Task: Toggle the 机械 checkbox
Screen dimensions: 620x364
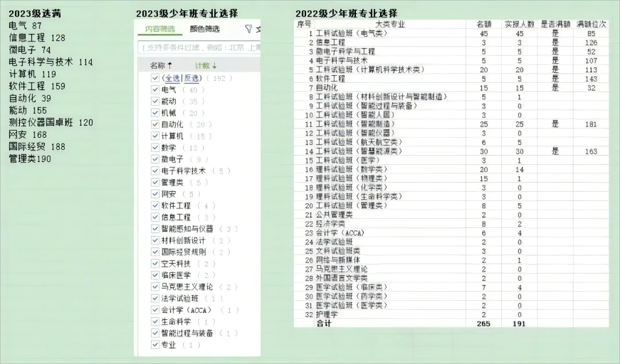Action: 154,113
